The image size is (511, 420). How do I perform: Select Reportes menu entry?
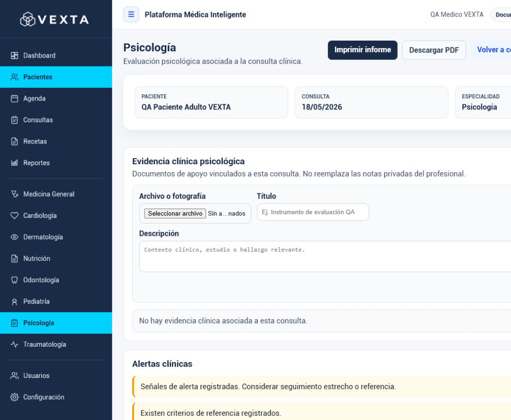(x=56, y=163)
